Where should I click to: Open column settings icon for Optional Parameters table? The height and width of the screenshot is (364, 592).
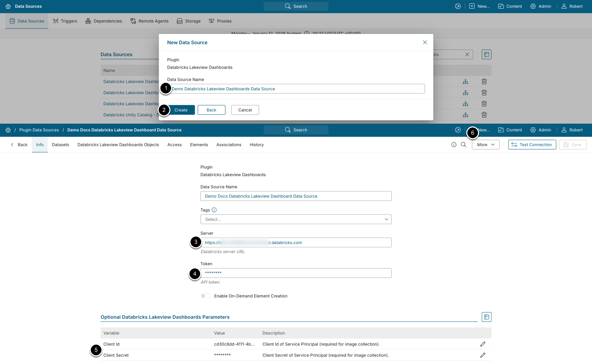[486, 317]
